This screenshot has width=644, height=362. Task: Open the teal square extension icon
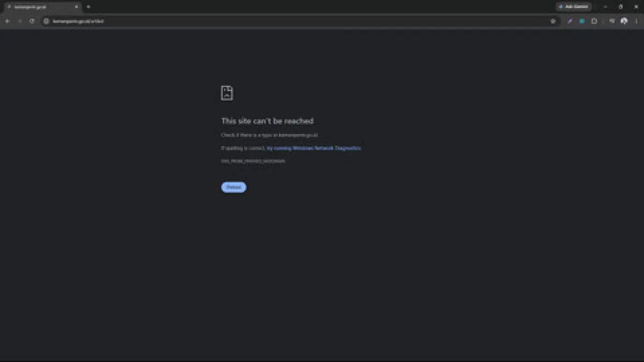[582, 21]
